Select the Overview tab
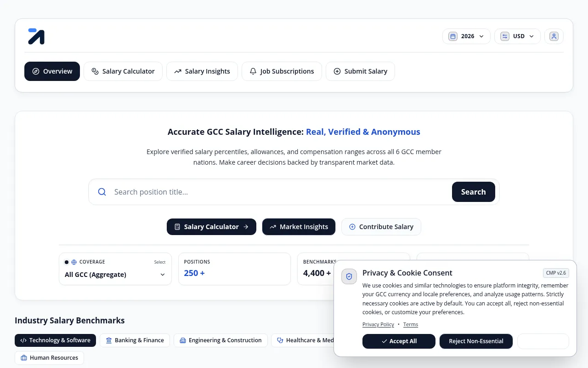 pos(52,71)
